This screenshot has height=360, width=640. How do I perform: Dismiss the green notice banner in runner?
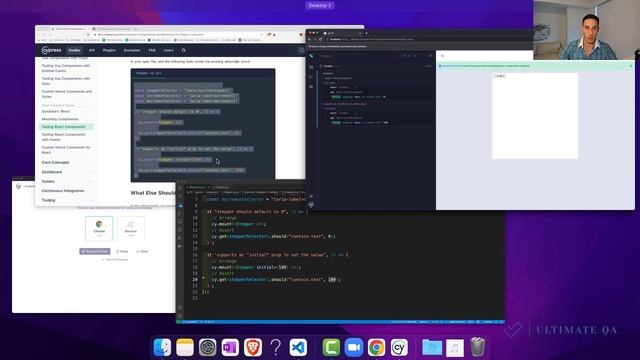631,66
